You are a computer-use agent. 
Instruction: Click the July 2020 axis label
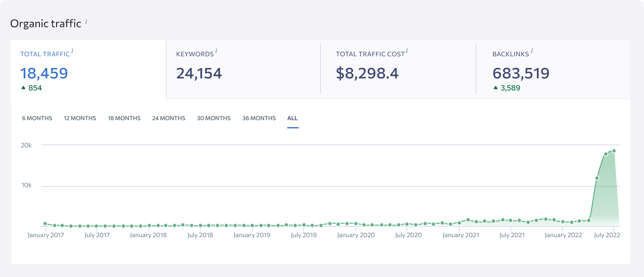point(408,235)
